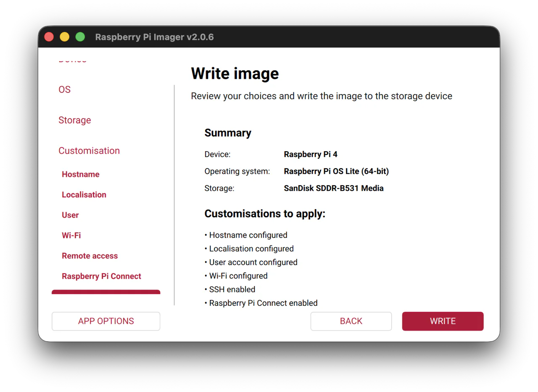
Task: Go to Hostname customisation
Action: click(x=81, y=174)
